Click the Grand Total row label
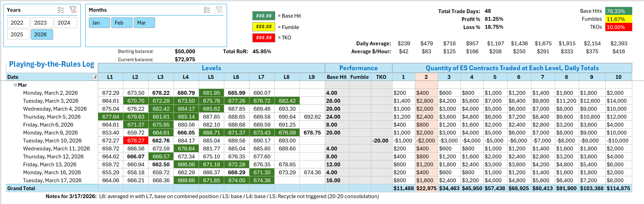Viewport: 644px width, 204px height. (21, 188)
